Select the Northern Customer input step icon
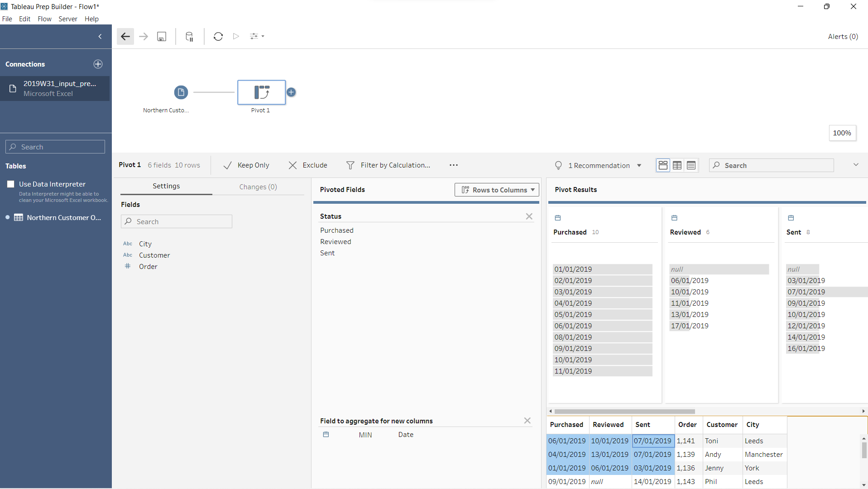868x489 pixels. coord(181,92)
